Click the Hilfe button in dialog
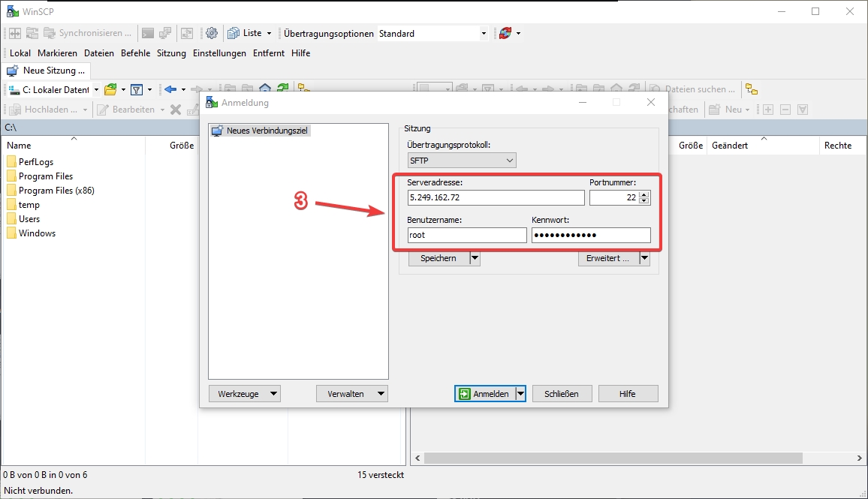 click(x=628, y=394)
